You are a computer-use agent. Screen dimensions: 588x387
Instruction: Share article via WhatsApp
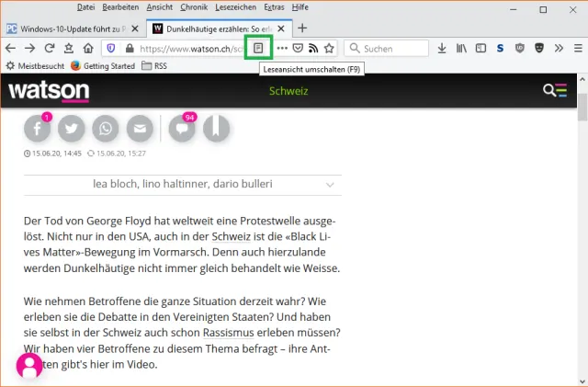point(106,130)
